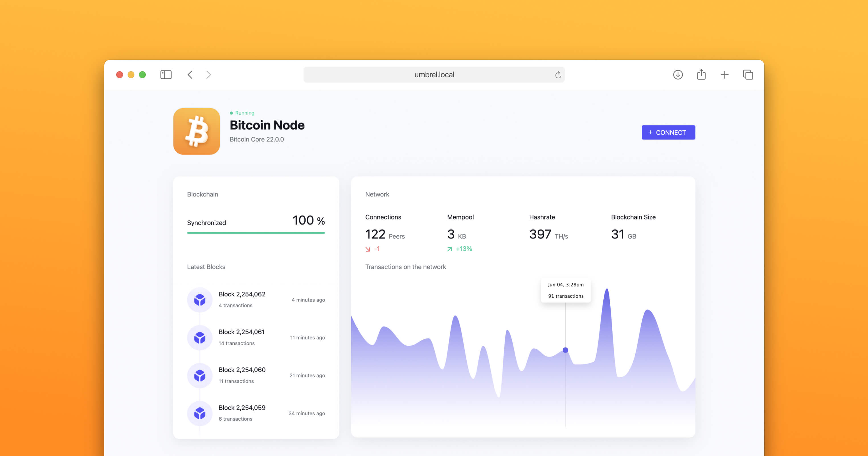Click the 'Blockchain Size' label
This screenshot has width=868, height=456.
coord(633,217)
